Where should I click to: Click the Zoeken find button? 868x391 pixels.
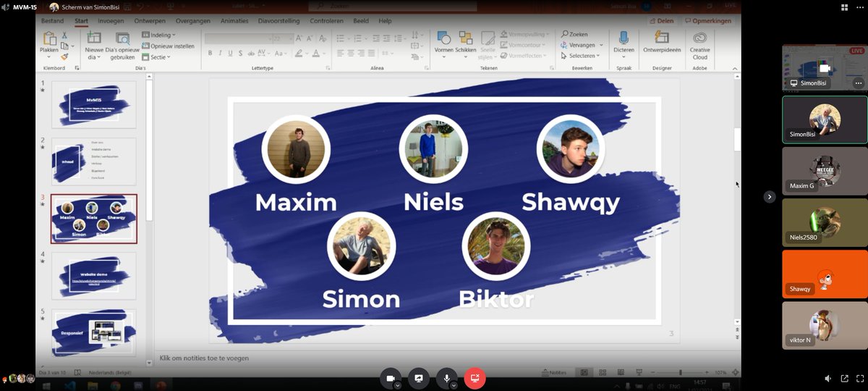tap(574, 34)
